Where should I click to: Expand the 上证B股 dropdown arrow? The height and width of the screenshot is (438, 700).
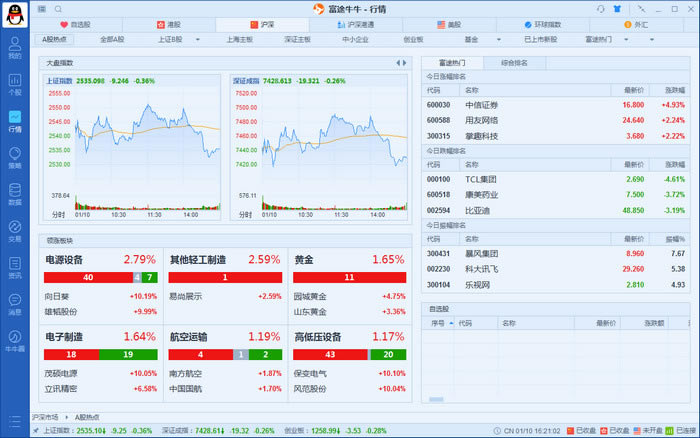click(x=197, y=39)
